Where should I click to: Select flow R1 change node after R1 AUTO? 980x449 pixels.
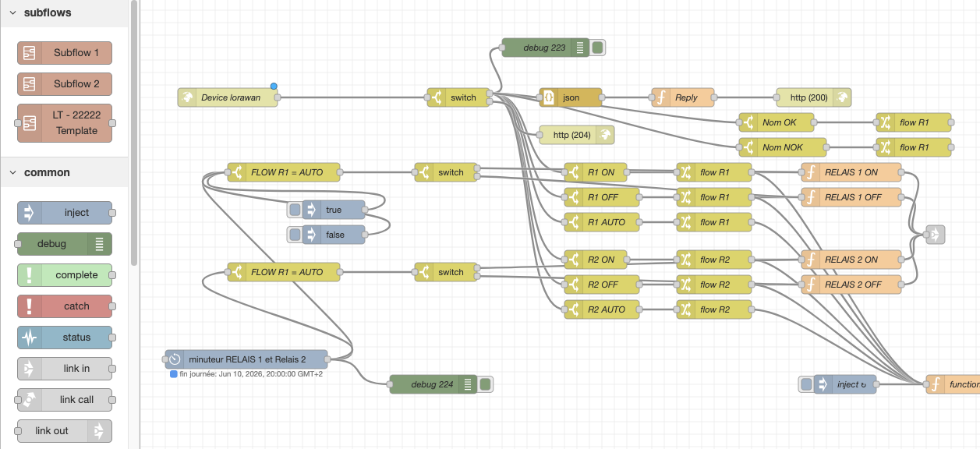(x=714, y=222)
